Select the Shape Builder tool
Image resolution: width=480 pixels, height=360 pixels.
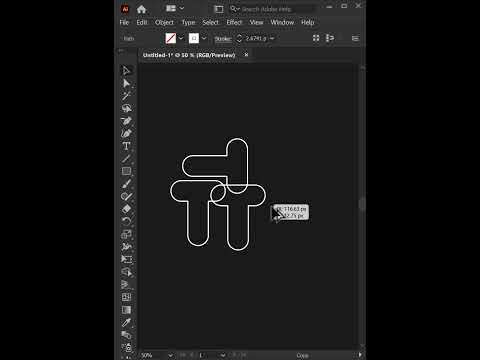tap(126, 272)
